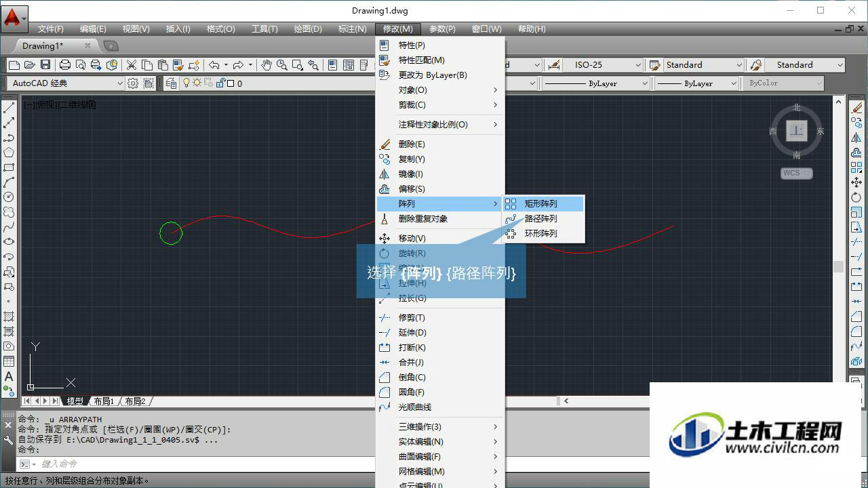Activate the Pan hand tool
The width and height of the screenshot is (868, 488).
(x=267, y=65)
